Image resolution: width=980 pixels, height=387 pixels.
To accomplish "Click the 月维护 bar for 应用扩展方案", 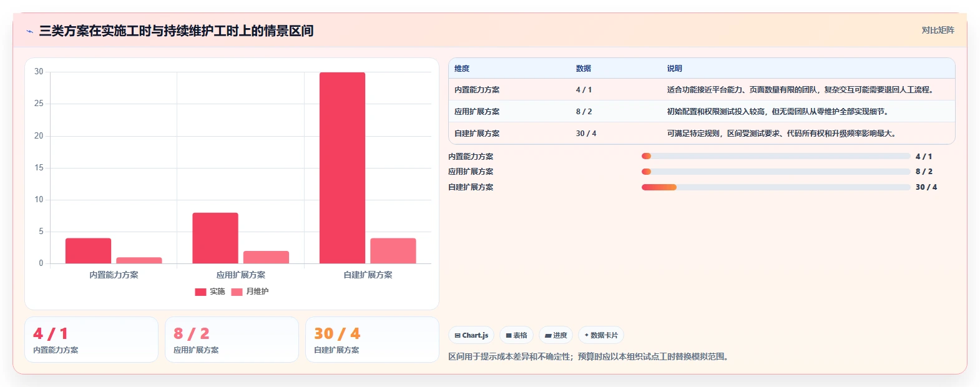I will (266, 257).
